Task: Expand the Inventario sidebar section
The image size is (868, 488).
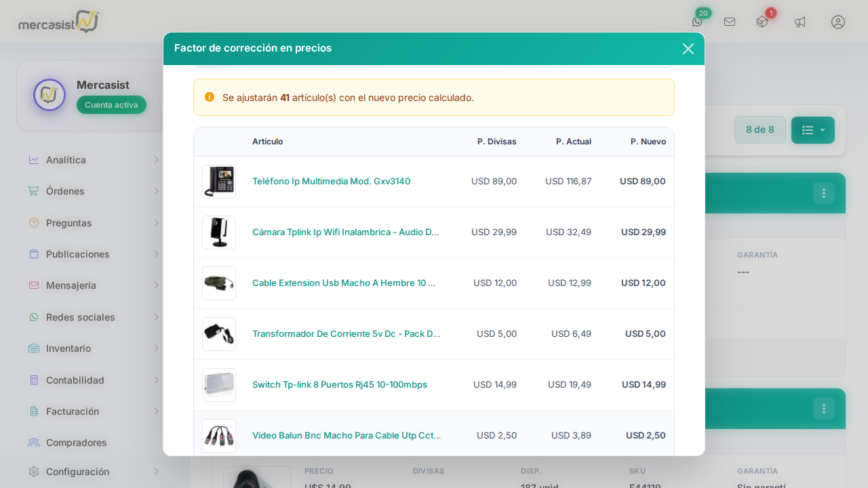Action: [x=94, y=348]
